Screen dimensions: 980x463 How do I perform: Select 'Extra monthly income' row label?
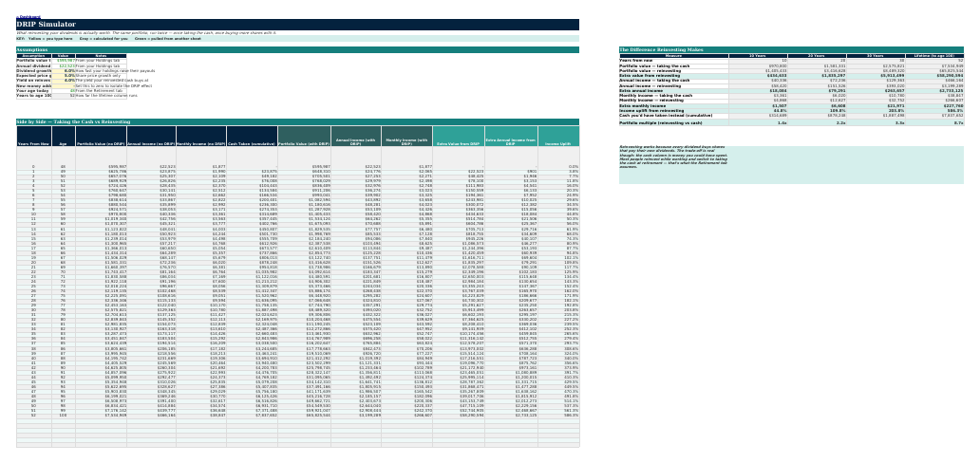tap(674, 106)
